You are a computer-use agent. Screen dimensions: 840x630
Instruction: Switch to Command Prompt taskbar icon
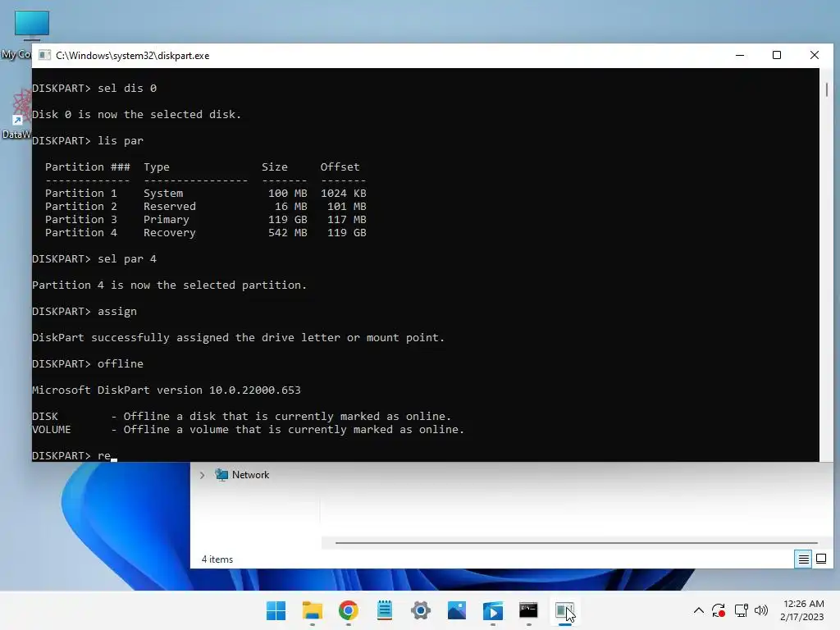[529, 610]
